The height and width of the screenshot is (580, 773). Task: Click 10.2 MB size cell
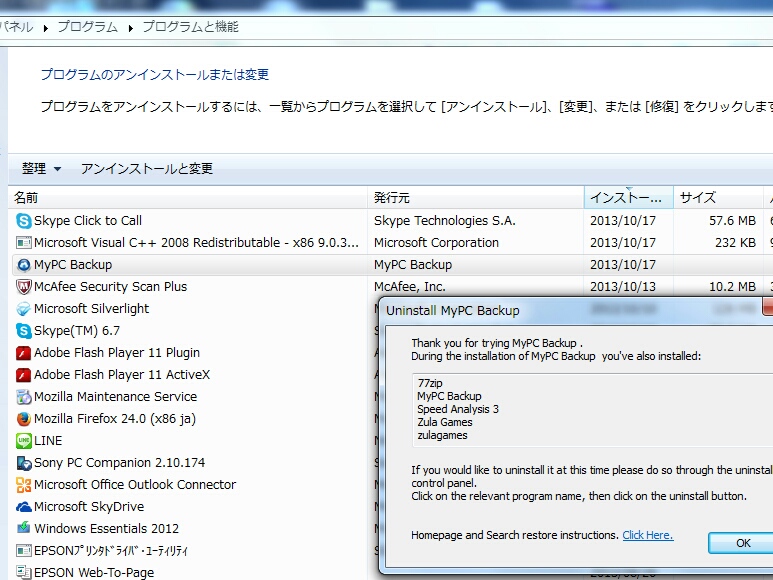[732, 287]
